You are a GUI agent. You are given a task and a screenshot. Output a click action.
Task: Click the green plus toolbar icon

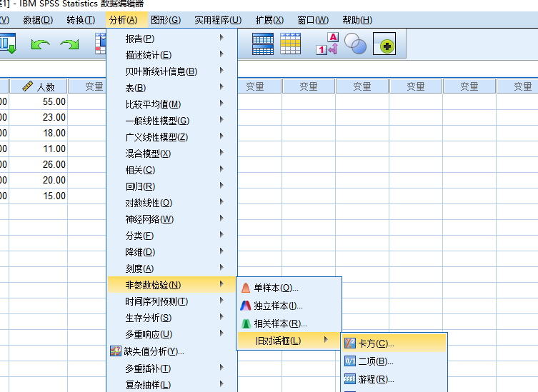(384, 44)
